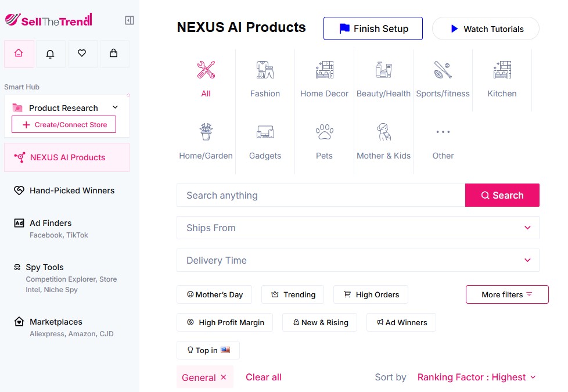Select the Fashion category icon

[265, 70]
